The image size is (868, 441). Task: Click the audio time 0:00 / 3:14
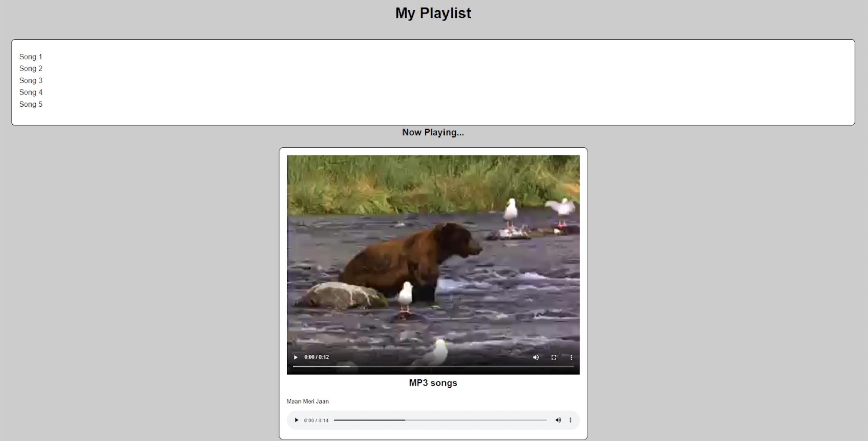(x=316, y=420)
